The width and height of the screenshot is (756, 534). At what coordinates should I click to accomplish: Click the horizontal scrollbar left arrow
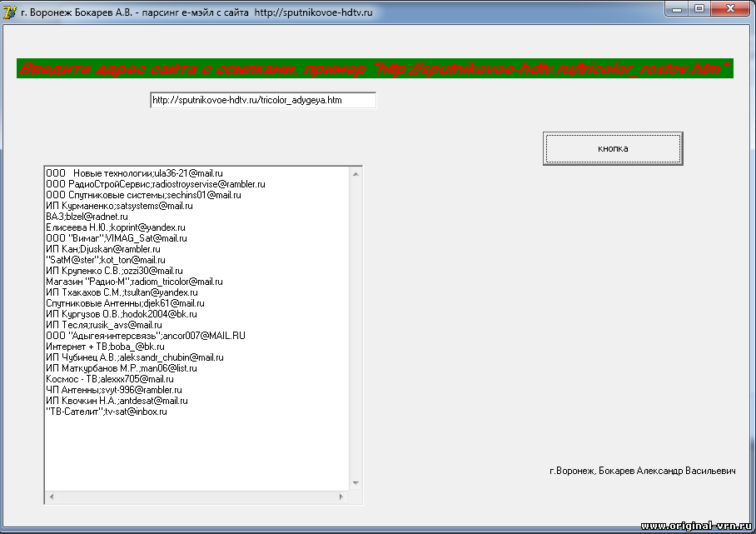pyautogui.click(x=52, y=497)
